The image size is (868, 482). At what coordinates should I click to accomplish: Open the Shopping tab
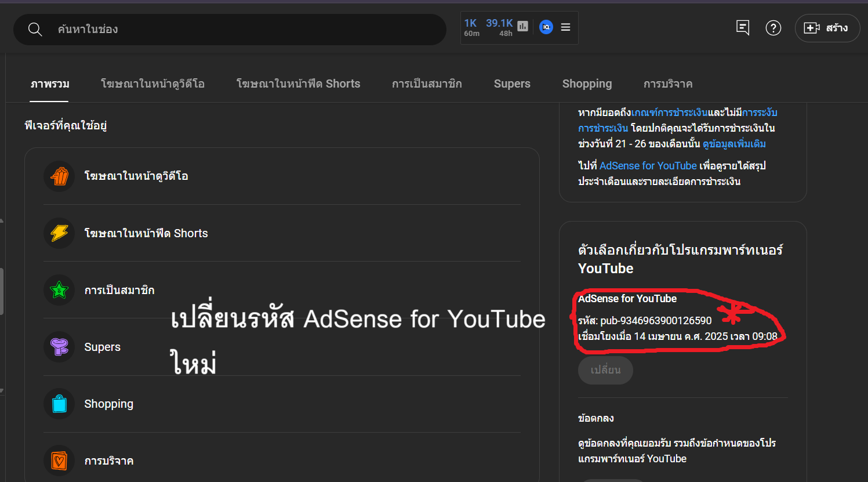587,84
